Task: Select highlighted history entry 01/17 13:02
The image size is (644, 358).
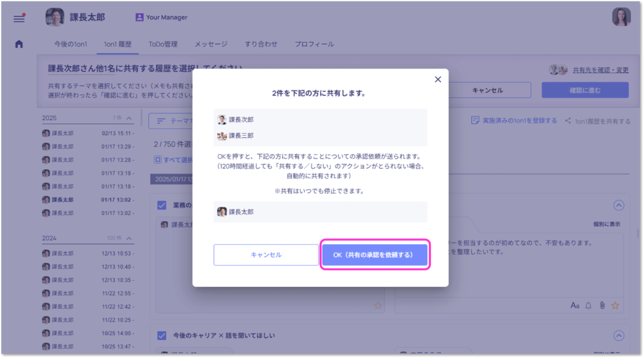Action: click(x=88, y=199)
